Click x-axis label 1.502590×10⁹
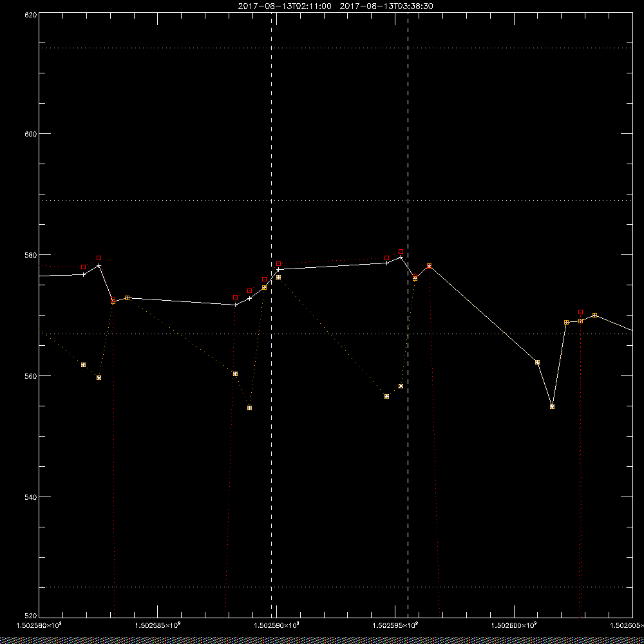This screenshot has width=644, height=644. [x=277, y=625]
